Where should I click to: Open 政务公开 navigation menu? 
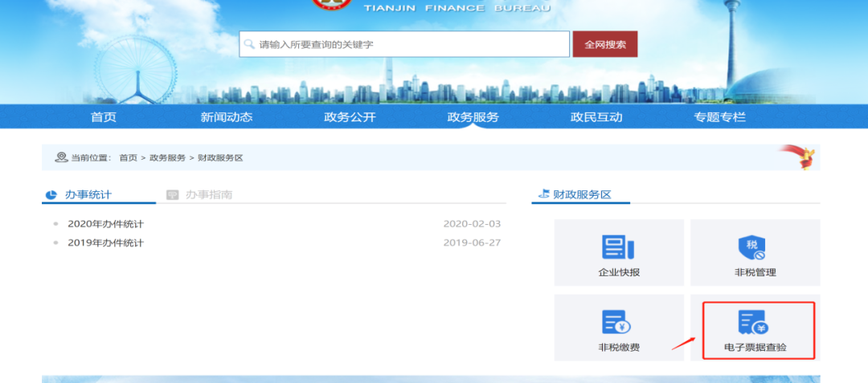[350, 117]
